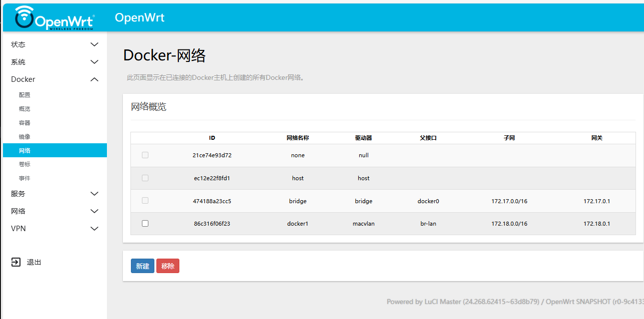Expand the 状态 menu chevron
The image size is (644, 319).
point(94,44)
